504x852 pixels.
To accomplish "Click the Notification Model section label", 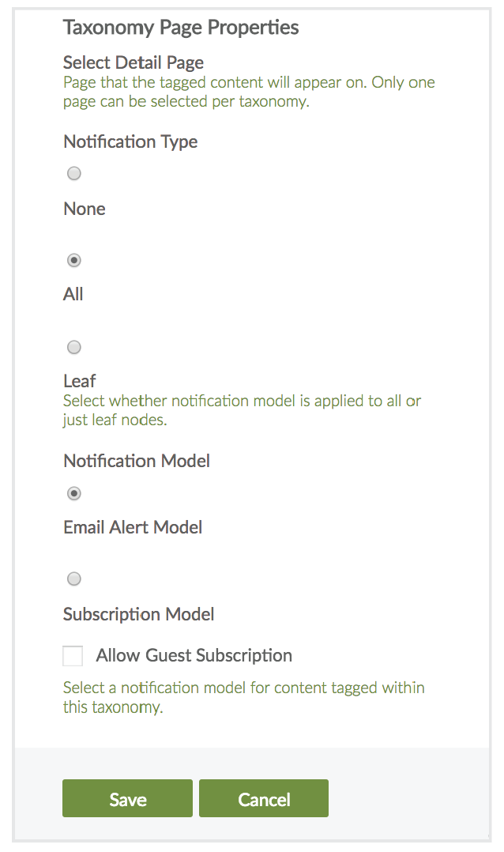I will 137,461.
